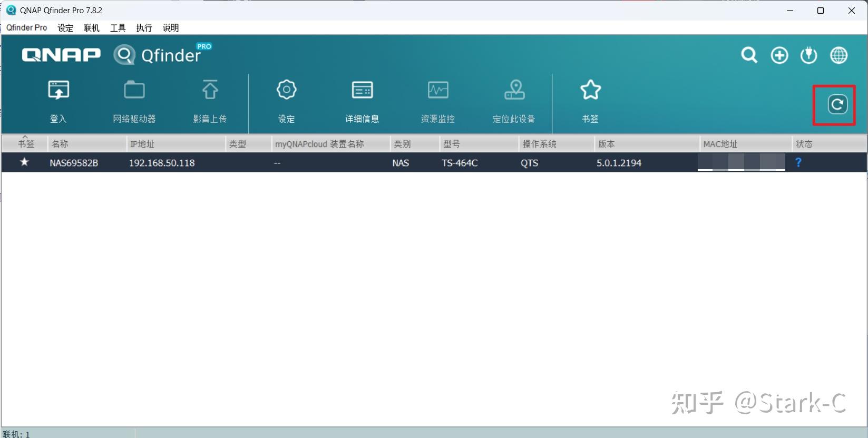Image resolution: width=868 pixels, height=438 pixels.
Task: Click the power plug icon
Action: 808,55
